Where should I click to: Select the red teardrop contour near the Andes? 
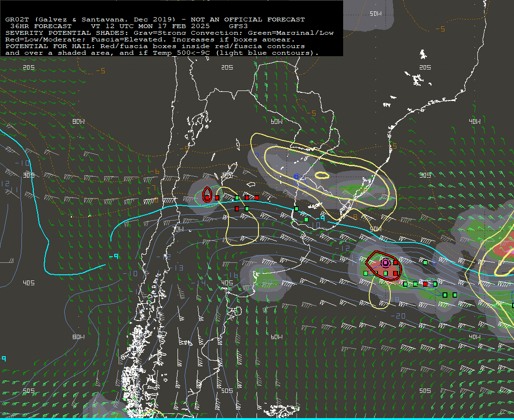pyautogui.click(x=207, y=194)
